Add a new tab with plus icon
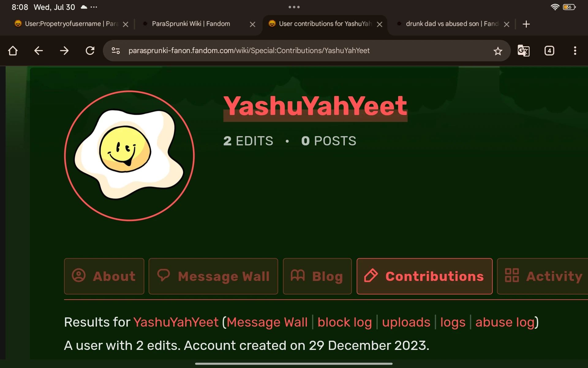Image resolution: width=588 pixels, height=368 pixels. [526, 24]
